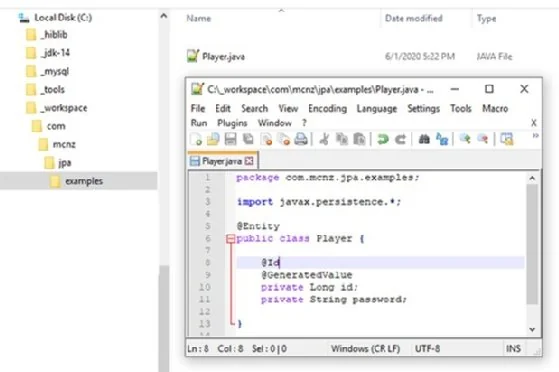Click the editor vertical scrollbar thumb

[532, 244]
